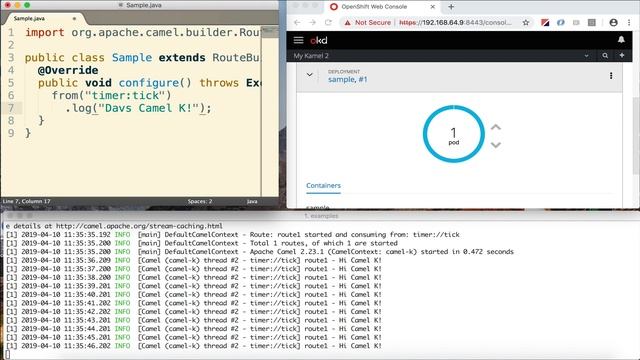Click terminal line timestamped 11:35:46.202

point(194,346)
